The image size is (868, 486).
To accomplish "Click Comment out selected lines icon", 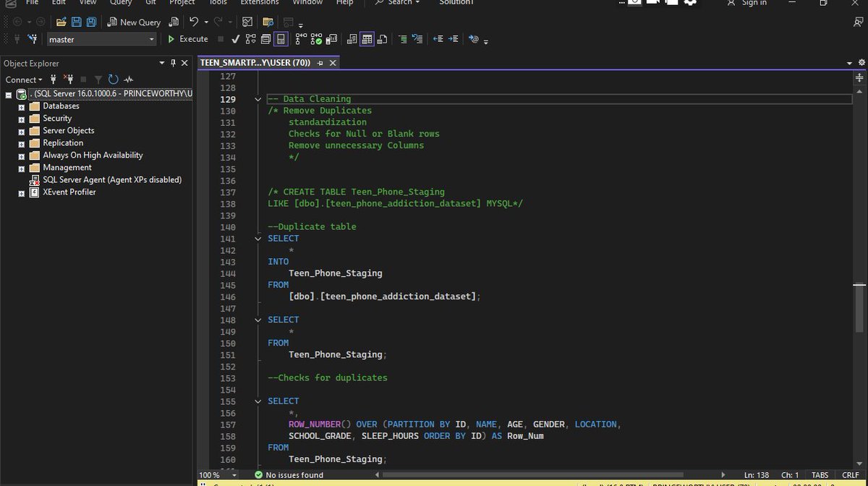I will pos(403,39).
